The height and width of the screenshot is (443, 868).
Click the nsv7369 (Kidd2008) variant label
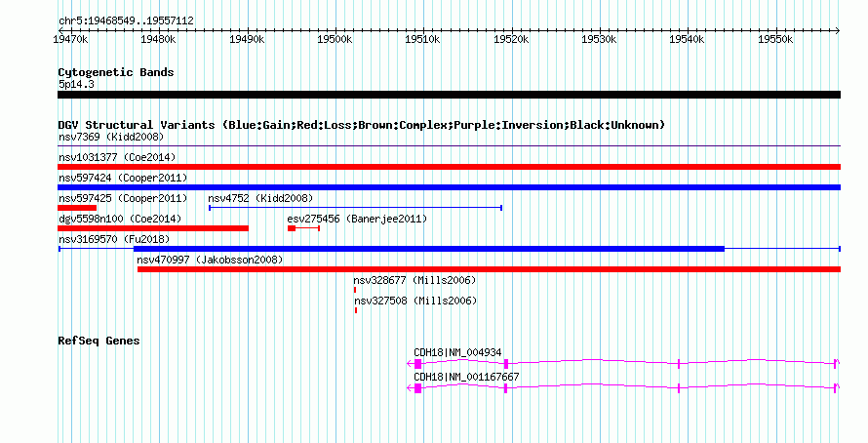coord(111,137)
